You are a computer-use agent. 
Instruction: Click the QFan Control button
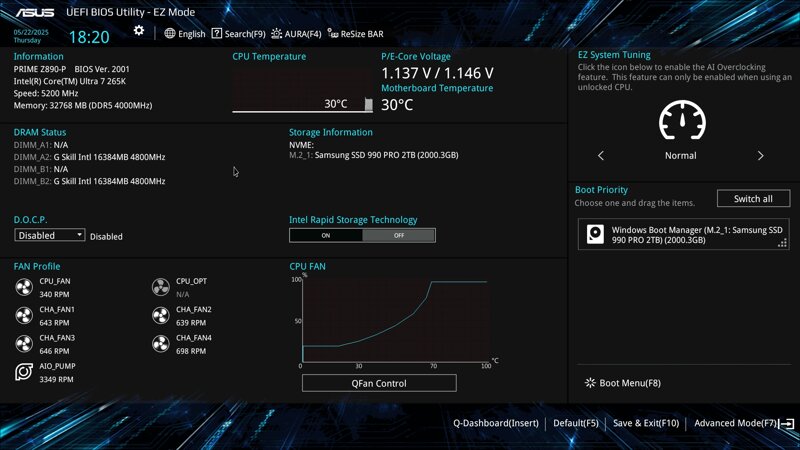[x=379, y=383]
